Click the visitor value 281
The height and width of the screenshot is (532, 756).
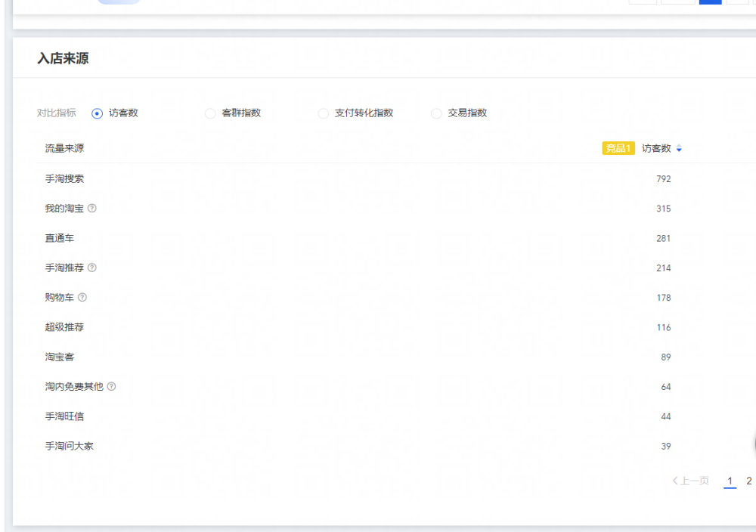(x=664, y=238)
